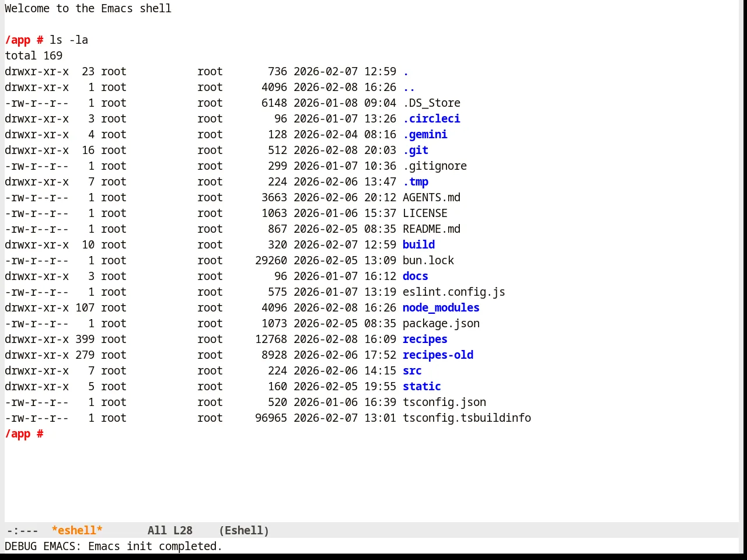The width and height of the screenshot is (747, 560).
Task: Click the eslint.config.js file name
Action: tap(454, 292)
